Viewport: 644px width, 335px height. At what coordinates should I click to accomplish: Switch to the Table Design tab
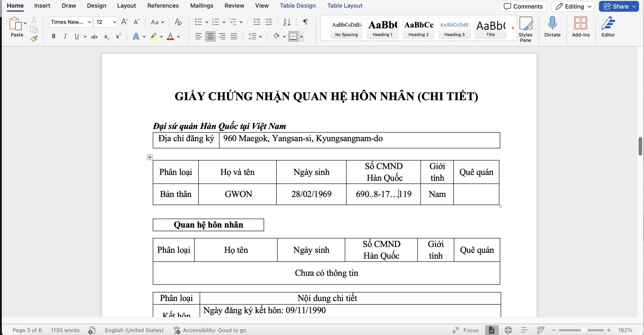click(298, 6)
